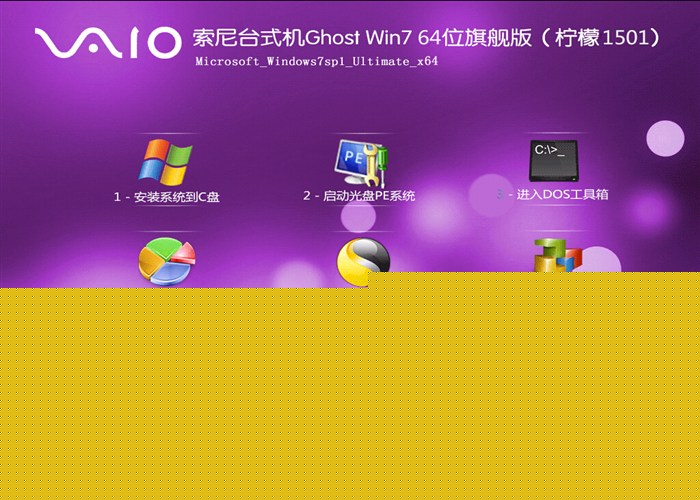Click the VAIO logo
Image resolution: width=700 pixels, height=500 pixels.
(107, 43)
